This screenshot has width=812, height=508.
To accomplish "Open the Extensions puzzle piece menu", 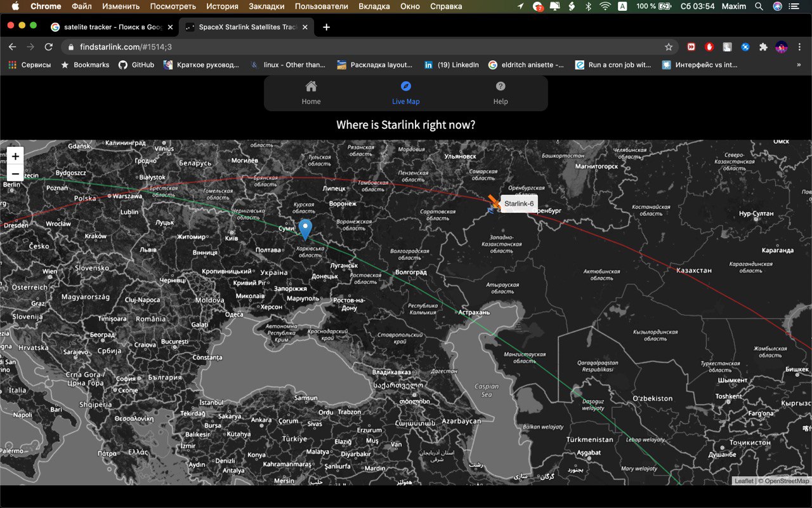I will point(763,47).
